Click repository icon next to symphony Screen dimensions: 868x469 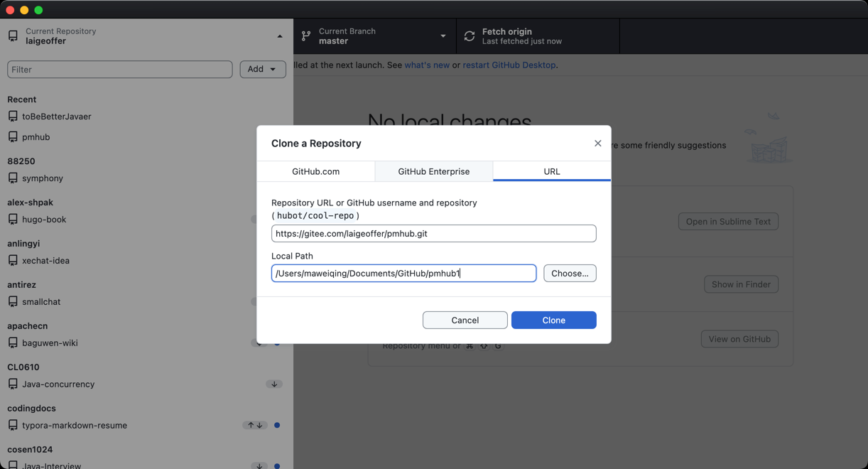13,178
